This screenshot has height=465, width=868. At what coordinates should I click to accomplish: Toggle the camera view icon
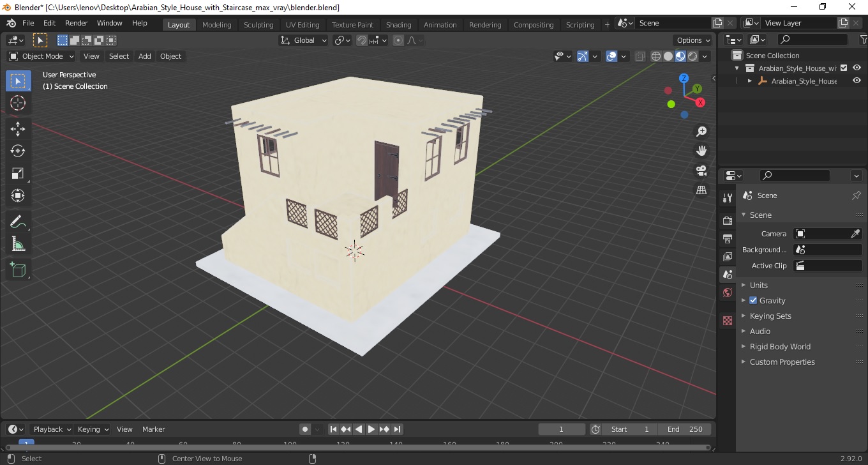(x=701, y=171)
